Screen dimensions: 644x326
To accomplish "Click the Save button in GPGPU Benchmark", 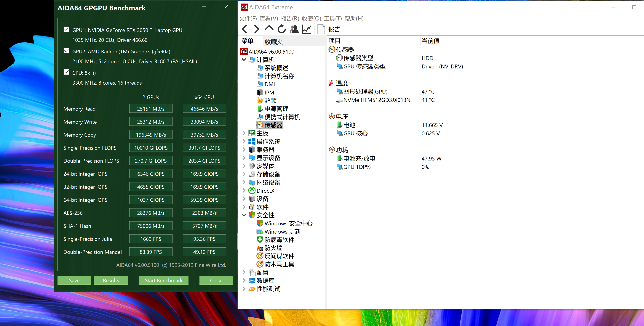I will point(74,281).
